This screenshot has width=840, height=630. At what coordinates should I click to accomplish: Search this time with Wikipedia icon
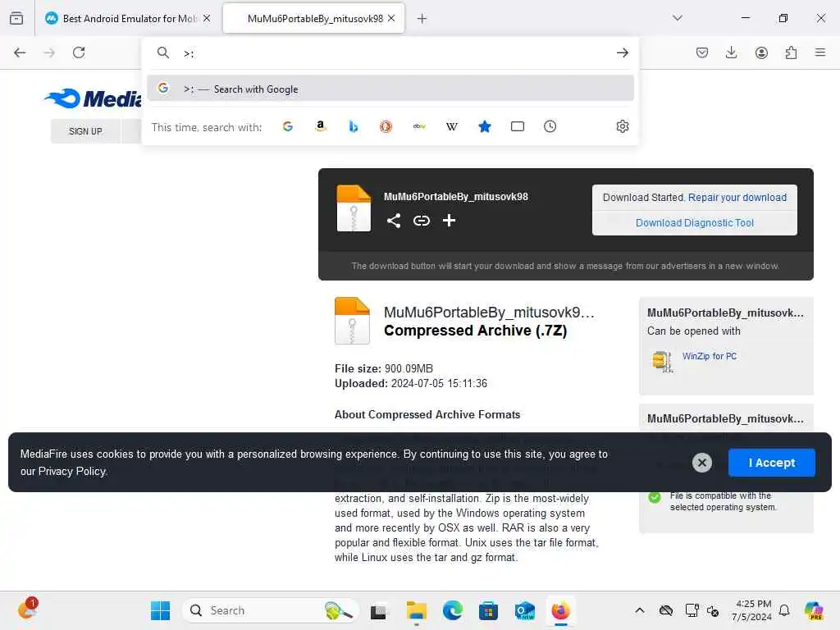[452, 126]
